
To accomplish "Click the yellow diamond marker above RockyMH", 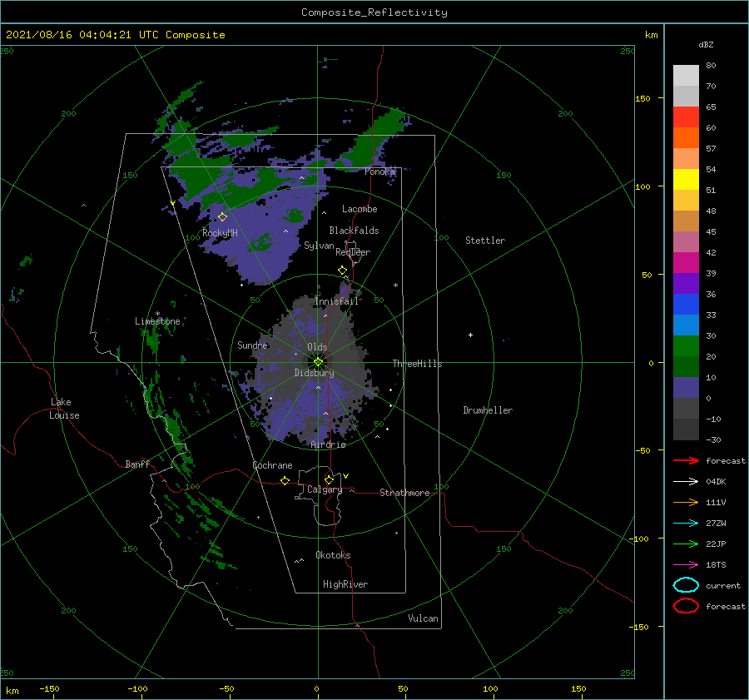I will [x=222, y=217].
